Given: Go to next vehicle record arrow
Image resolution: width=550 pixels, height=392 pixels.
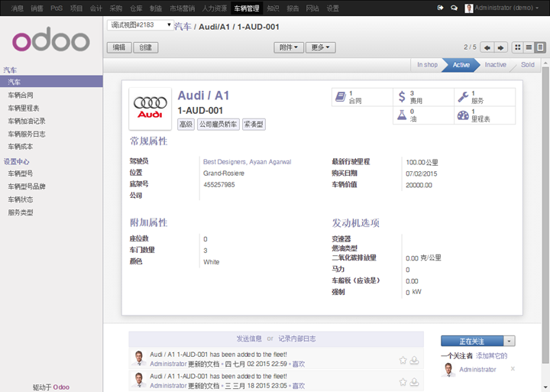Looking at the screenshot, I should pos(501,47).
